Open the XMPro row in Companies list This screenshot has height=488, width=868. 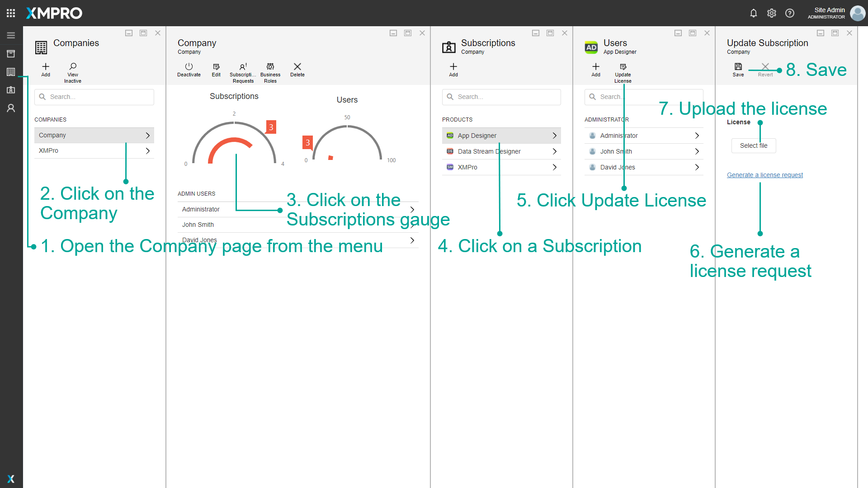[x=94, y=150]
